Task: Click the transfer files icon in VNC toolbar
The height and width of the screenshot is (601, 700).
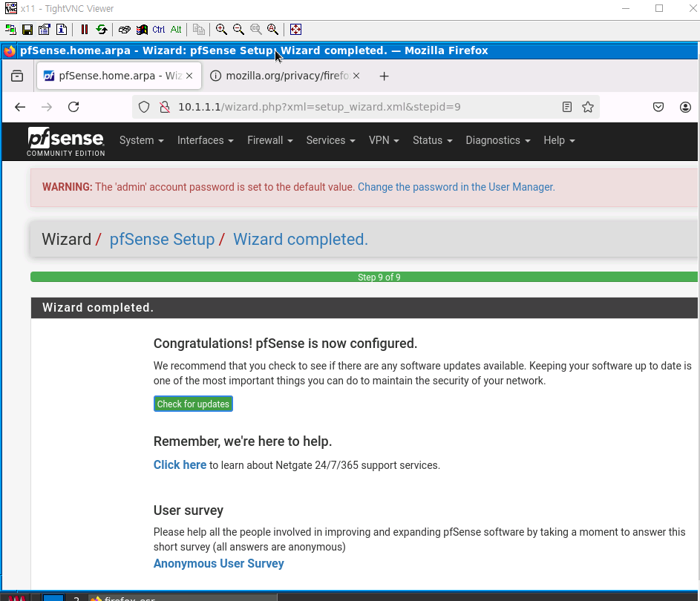Action: (x=199, y=30)
